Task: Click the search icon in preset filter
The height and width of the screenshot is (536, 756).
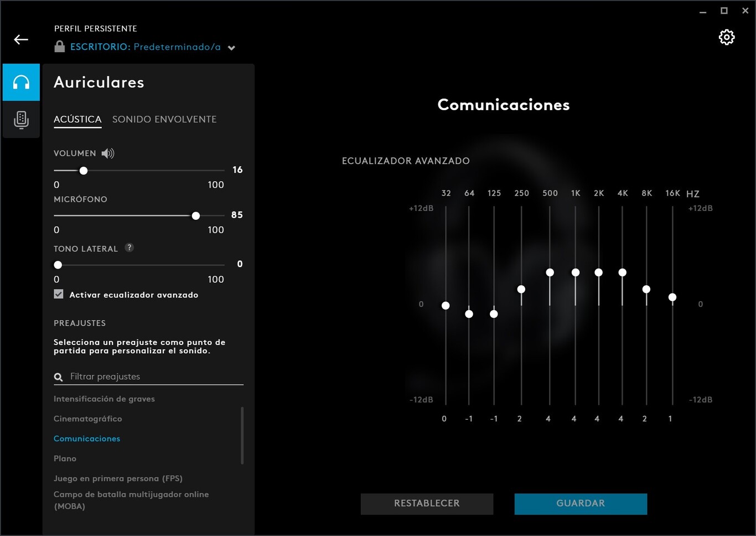Action: point(58,377)
